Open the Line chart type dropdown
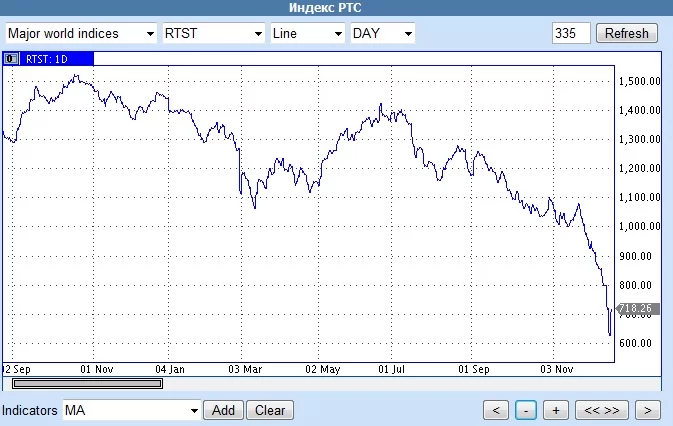The width and height of the screenshot is (673, 426). pos(307,33)
